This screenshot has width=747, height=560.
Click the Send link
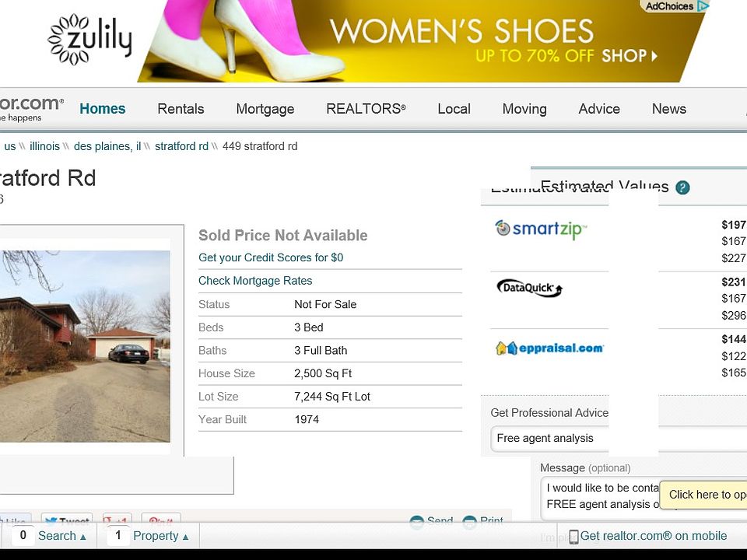(x=432, y=520)
